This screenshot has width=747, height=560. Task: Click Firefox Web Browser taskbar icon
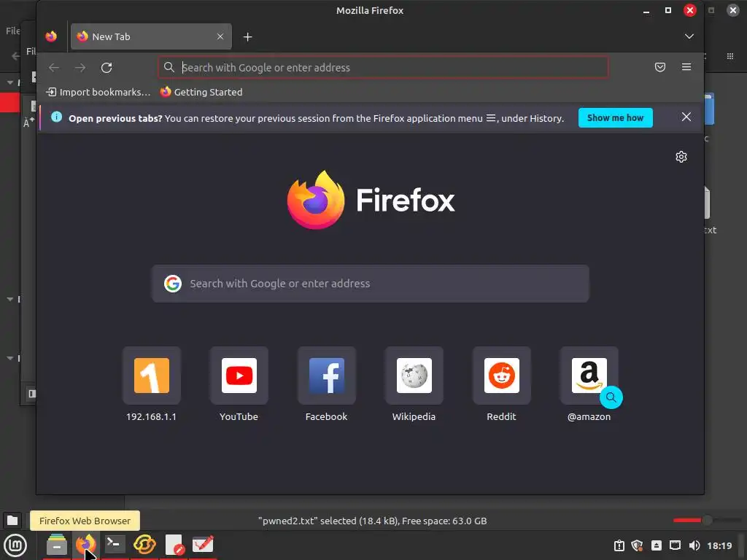(86, 544)
